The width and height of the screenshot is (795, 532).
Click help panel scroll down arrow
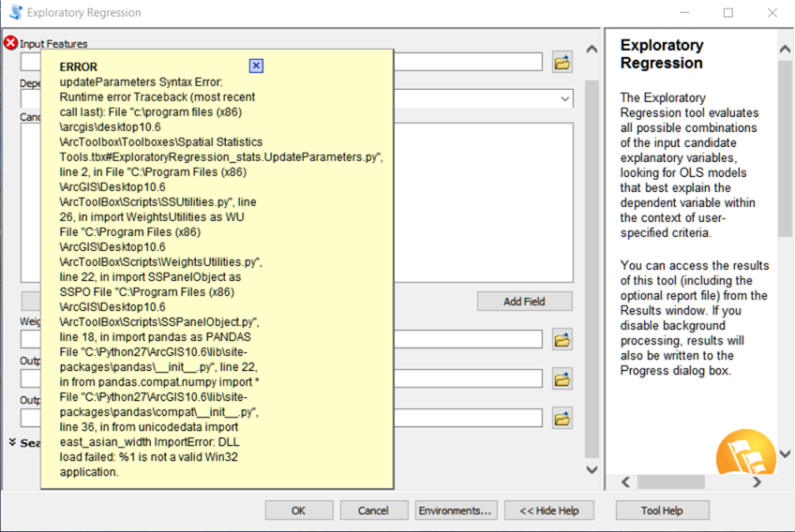[785, 454]
